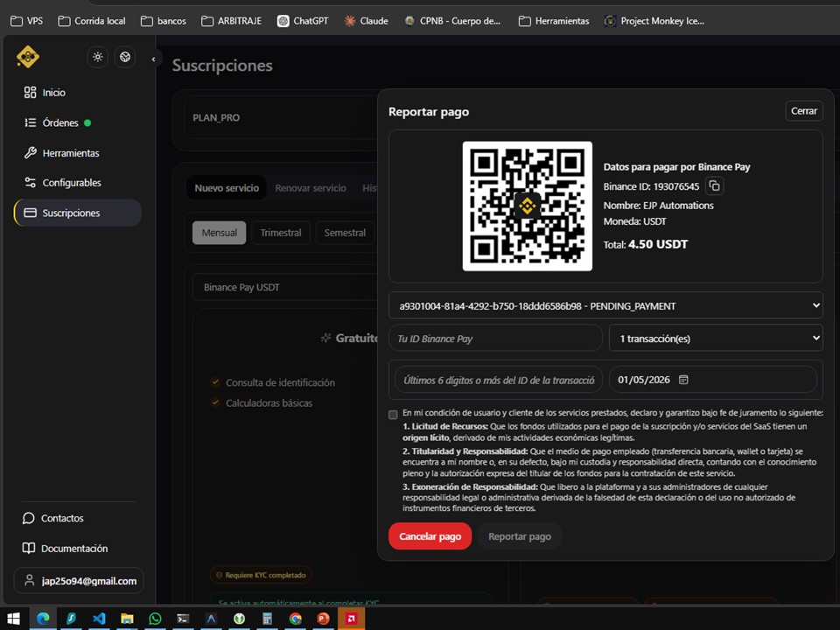This screenshot has width=840, height=630.
Task: Open the Windows Start menu
Action: point(13,619)
